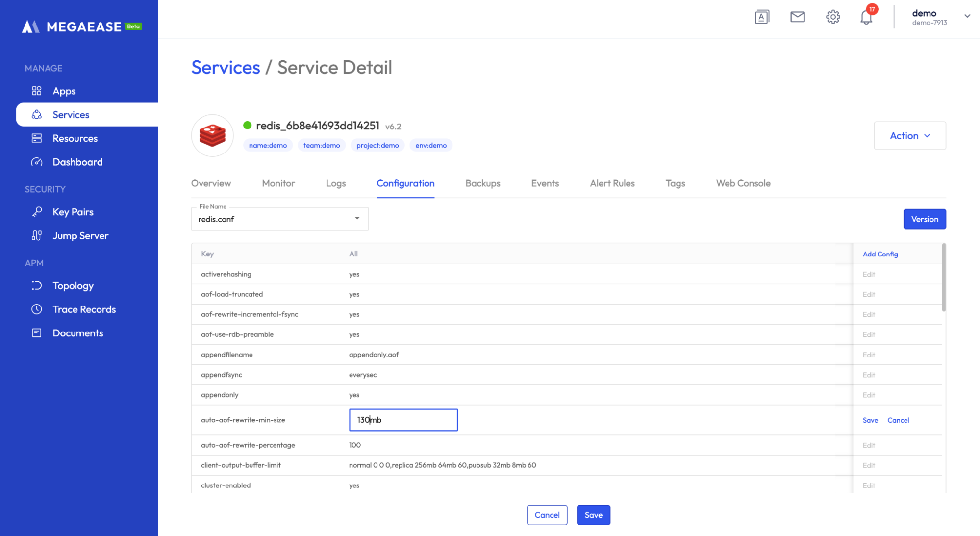Open the settings gear icon
This screenshot has height=536, width=980.
pyautogui.click(x=833, y=17)
